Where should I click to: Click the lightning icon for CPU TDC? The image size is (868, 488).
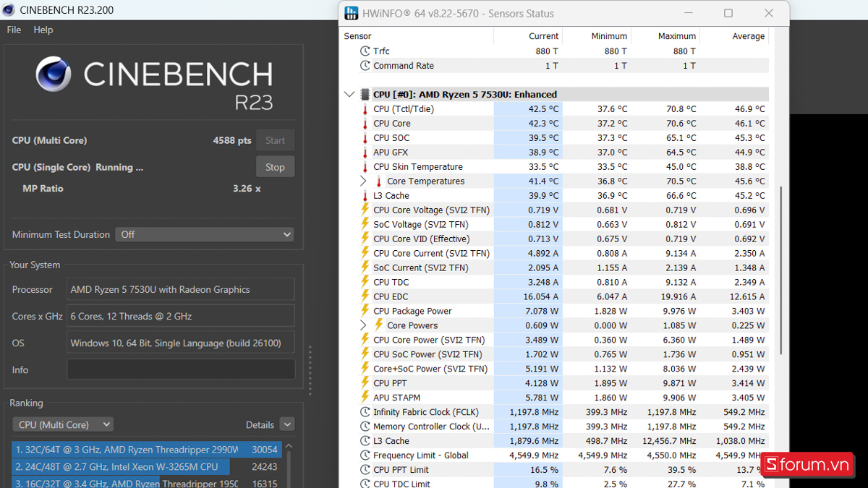(x=365, y=282)
